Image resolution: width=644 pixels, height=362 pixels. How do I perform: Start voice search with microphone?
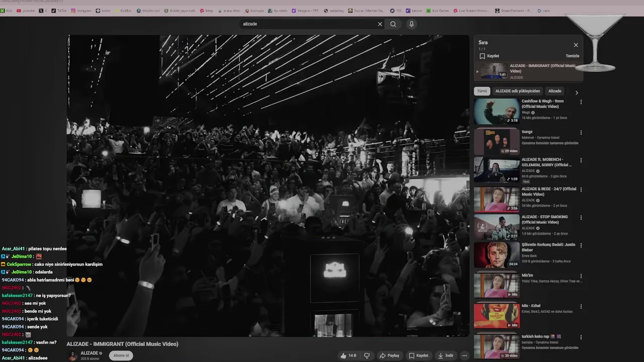click(x=412, y=24)
